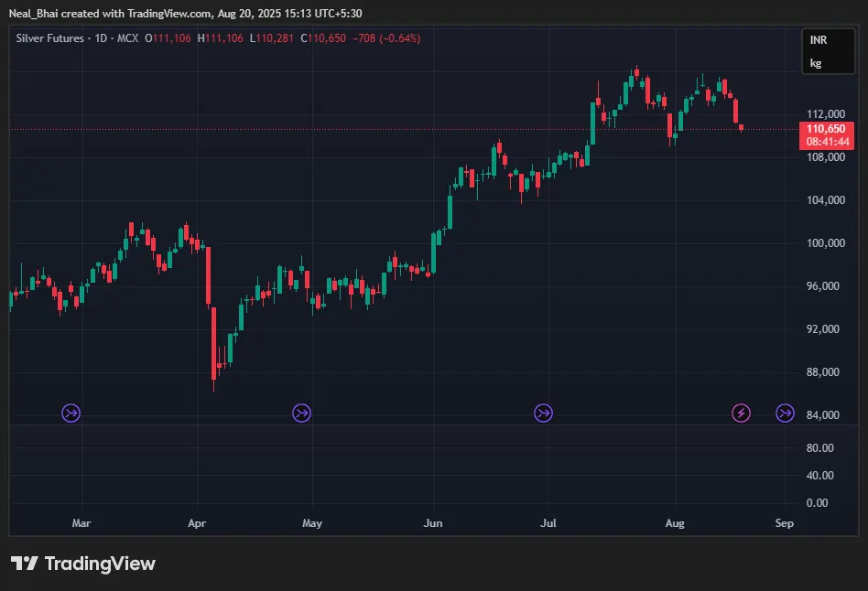The height and width of the screenshot is (591, 868).
Task: Click the contract rollover marker near May
Action: point(302,413)
